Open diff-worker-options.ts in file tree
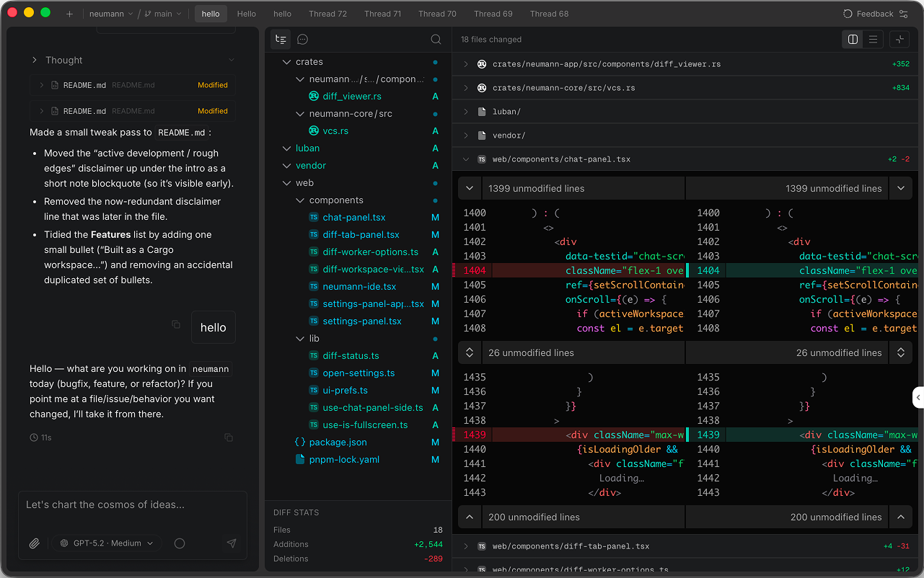 tap(371, 252)
